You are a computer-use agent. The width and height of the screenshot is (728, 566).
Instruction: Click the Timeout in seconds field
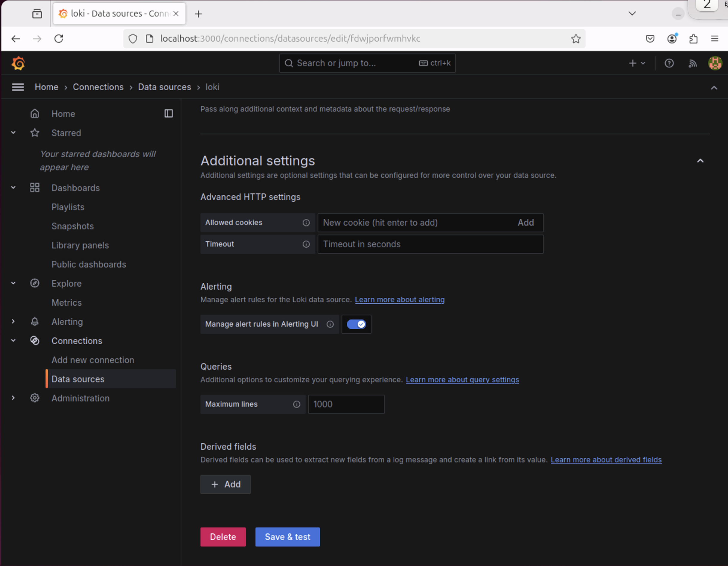(x=430, y=244)
